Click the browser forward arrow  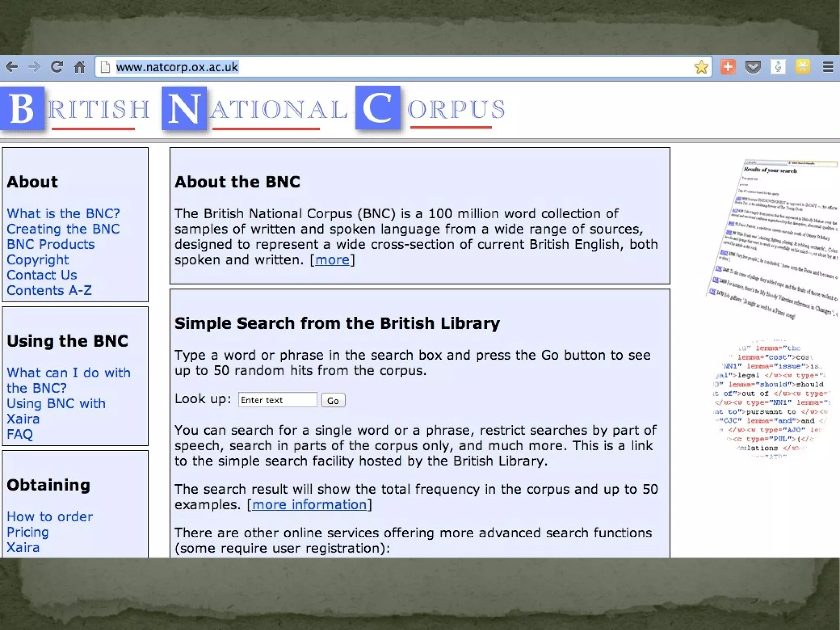(34, 67)
